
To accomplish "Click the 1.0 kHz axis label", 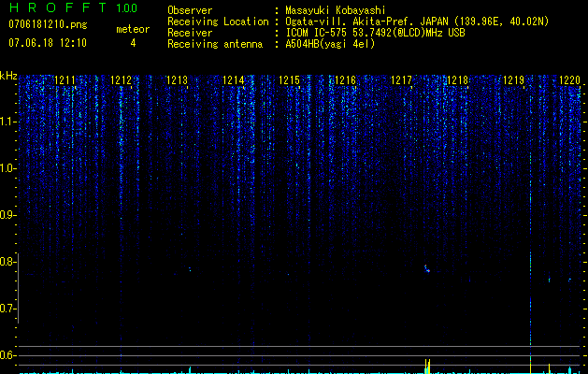I will coord(7,168).
